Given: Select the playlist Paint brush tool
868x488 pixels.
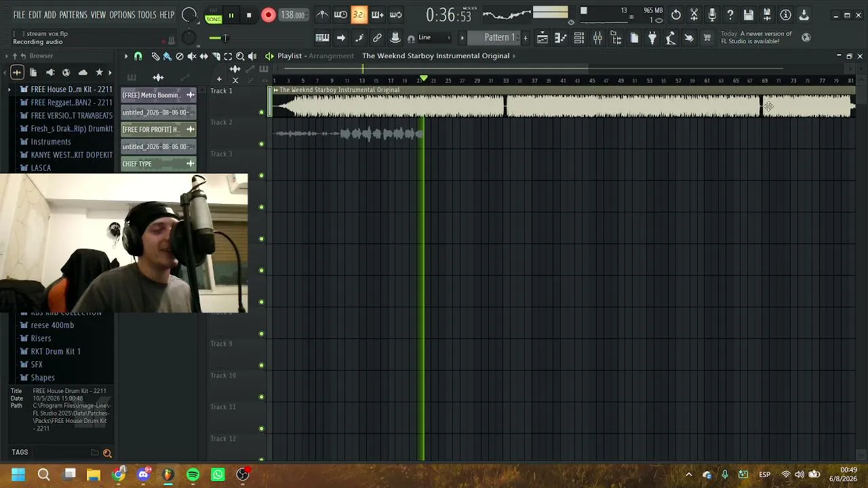Looking at the screenshot, I should [x=167, y=56].
